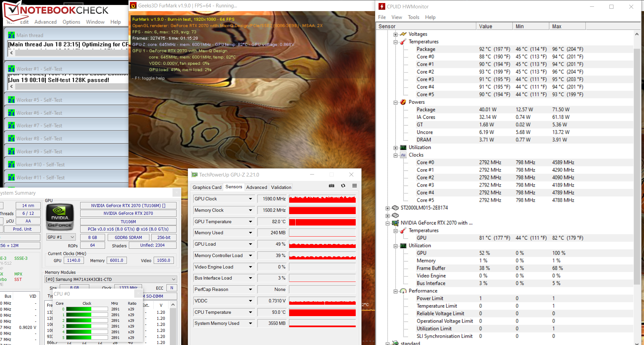This screenshot has height=345, width=644.
Task: Collapse the Clocks node in HWMonitor
Action: point(396,155)
